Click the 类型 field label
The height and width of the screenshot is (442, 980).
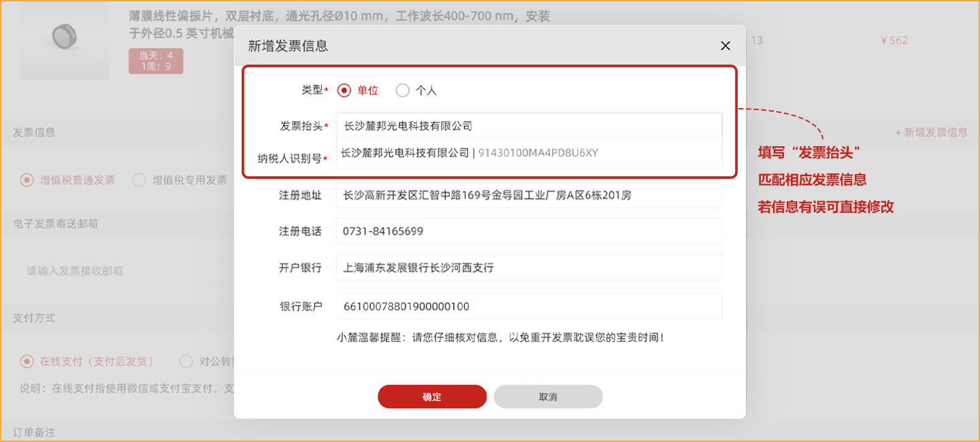point(312,90)
